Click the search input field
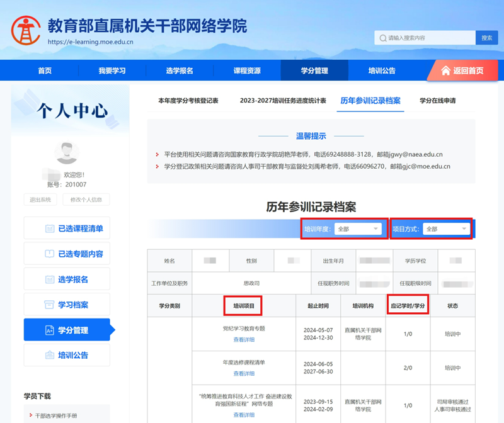Screen dimensions: 504x423 click(428, 38)
